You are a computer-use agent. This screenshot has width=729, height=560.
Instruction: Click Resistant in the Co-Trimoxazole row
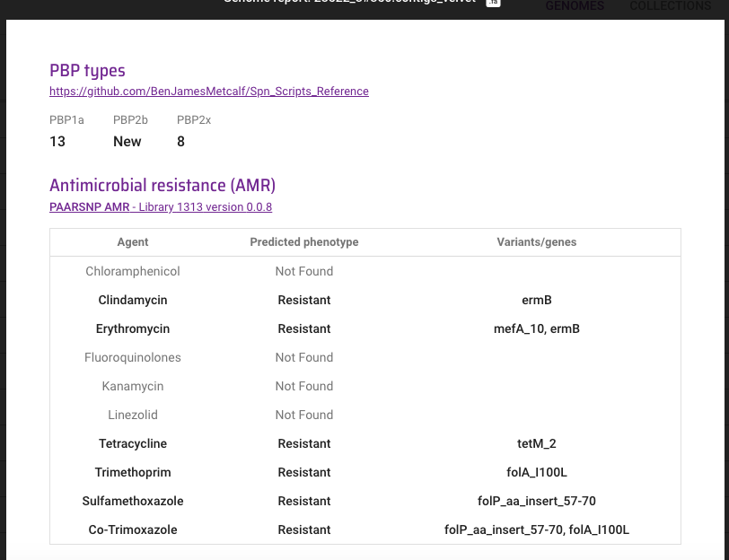pos(304,529)
